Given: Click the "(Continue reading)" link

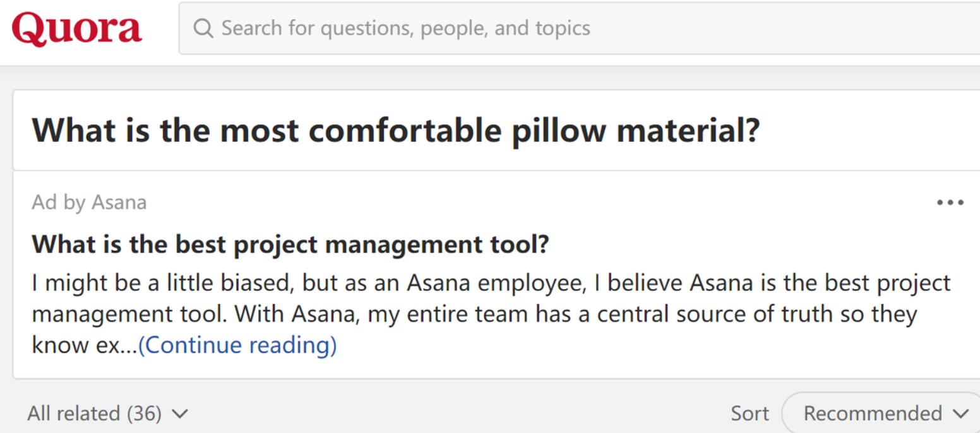Looking at the screenshot, I should (x=237, y=345).
